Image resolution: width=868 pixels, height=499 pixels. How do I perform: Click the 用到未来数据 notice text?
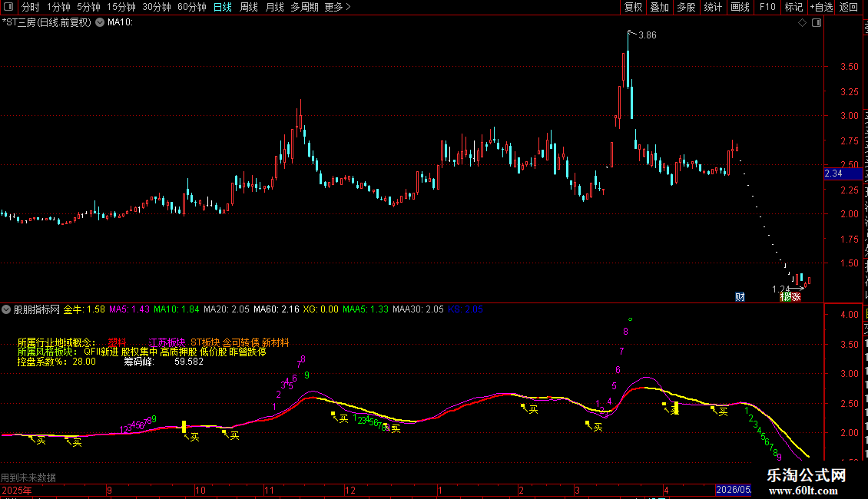point(28,478)
